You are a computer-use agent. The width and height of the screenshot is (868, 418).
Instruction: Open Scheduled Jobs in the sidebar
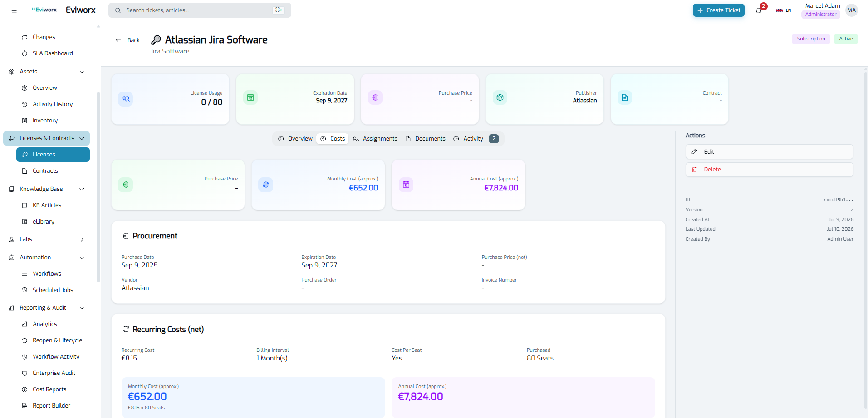pos(53,290)
